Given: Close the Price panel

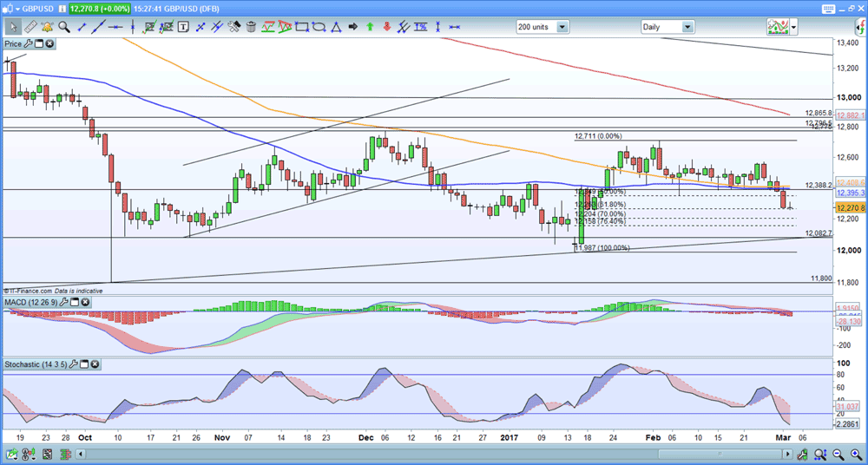Looking at the screenshot, I should point(49,43).
